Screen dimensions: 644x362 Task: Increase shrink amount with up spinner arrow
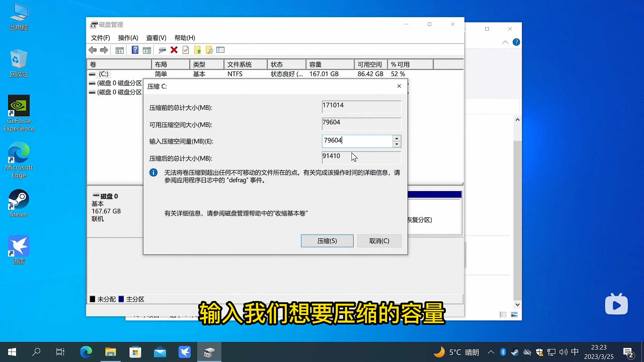396,138
